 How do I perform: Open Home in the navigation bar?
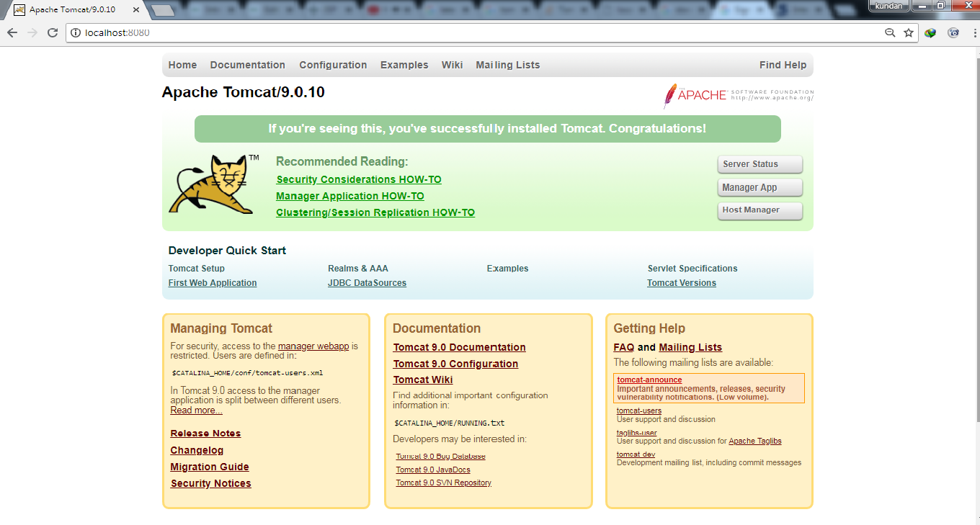pyautogui.click(x=182, y=65)
